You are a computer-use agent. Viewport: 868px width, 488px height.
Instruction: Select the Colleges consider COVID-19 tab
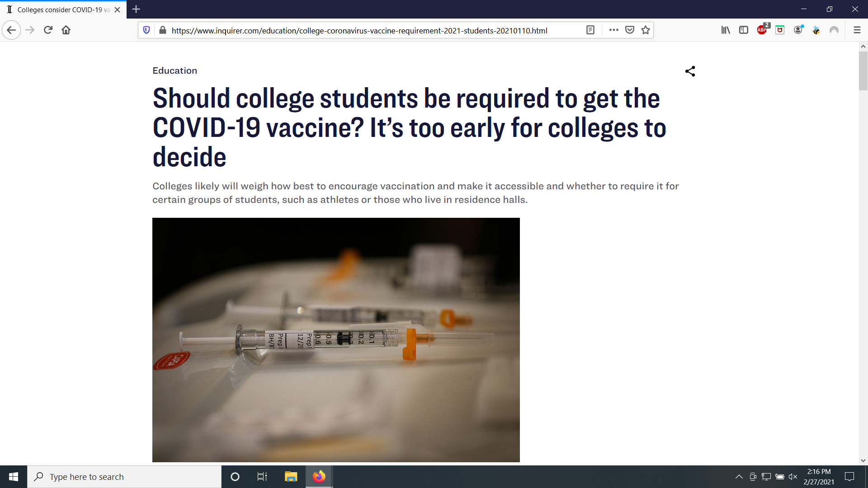[x=63, y=9]
